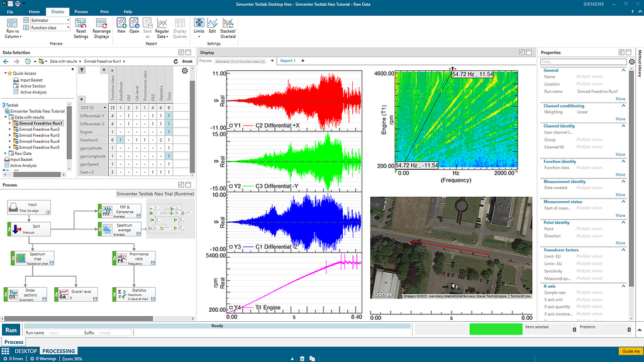This screenshot has height=362, width=644.
Task: Switch to the Process ribbon tab
Action: 80,11
